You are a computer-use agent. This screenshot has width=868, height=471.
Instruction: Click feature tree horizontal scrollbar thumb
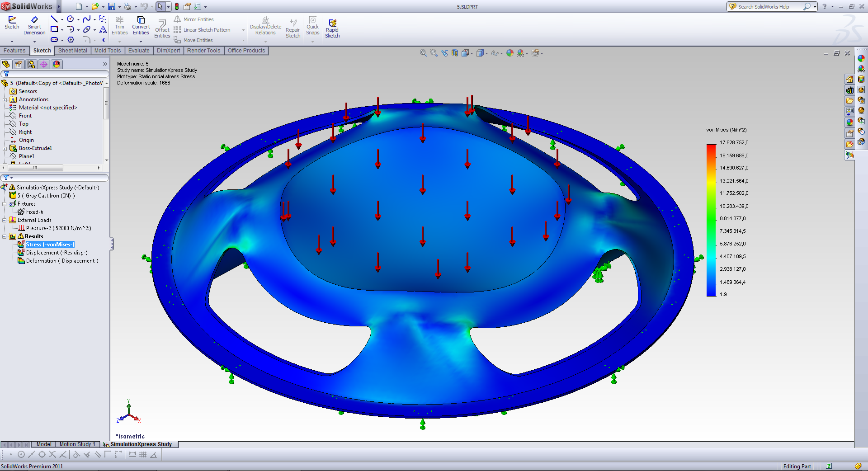point(35,168)
